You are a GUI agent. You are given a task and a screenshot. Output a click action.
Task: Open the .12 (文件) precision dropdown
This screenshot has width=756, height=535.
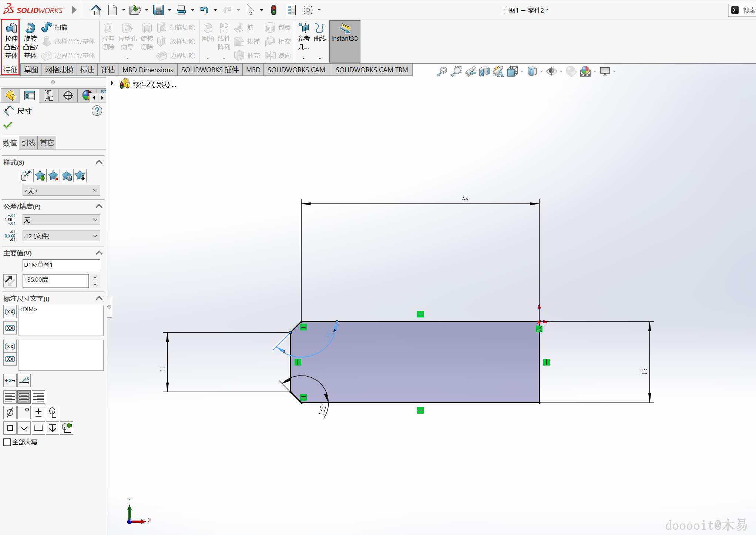61,236
